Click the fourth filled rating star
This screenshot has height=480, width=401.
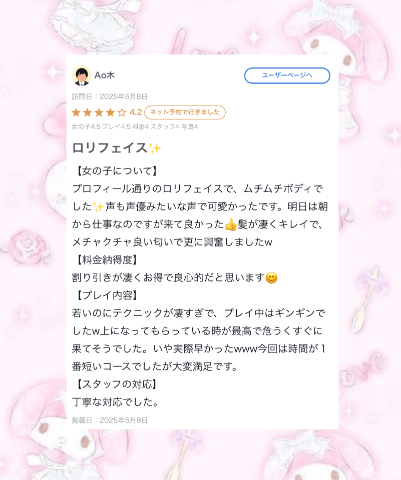pyautogui.click(x=110, y=112)
